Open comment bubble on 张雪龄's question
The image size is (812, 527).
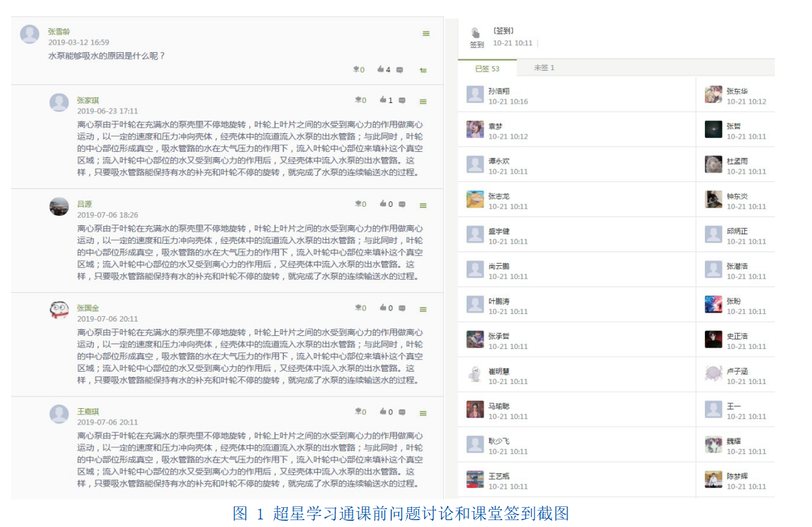(x=400, y=70)
